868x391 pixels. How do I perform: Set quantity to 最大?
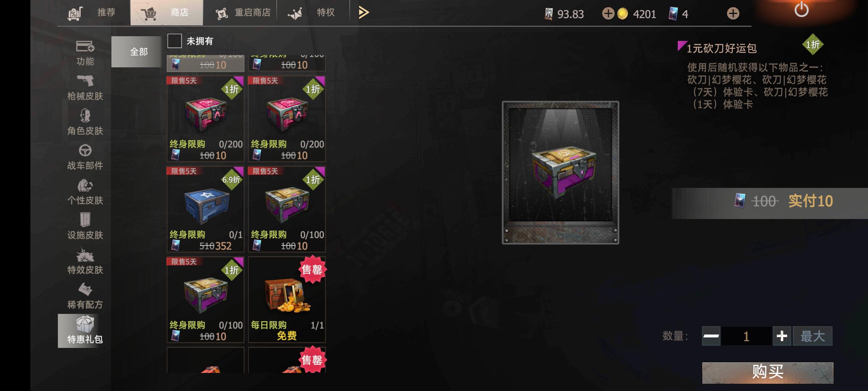click(x=813, y=336)
